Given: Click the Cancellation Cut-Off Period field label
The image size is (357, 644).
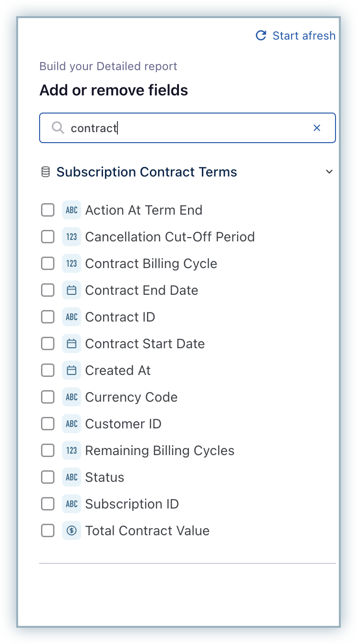Looking at the screenshot, I should click(x=169, y=237).
